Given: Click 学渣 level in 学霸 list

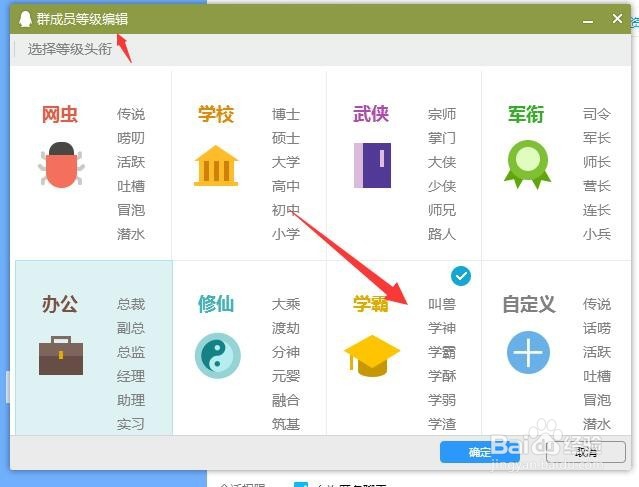Looking at the screenshot, I should (x=442, y=425).
